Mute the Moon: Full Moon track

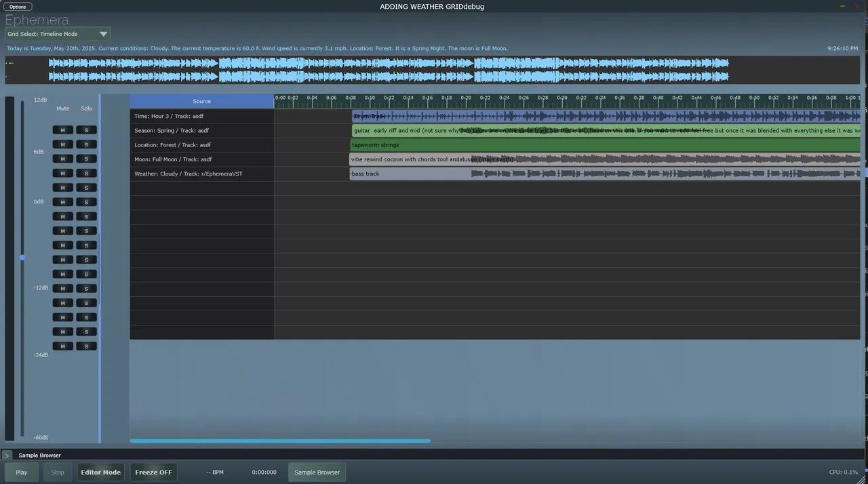62,173
